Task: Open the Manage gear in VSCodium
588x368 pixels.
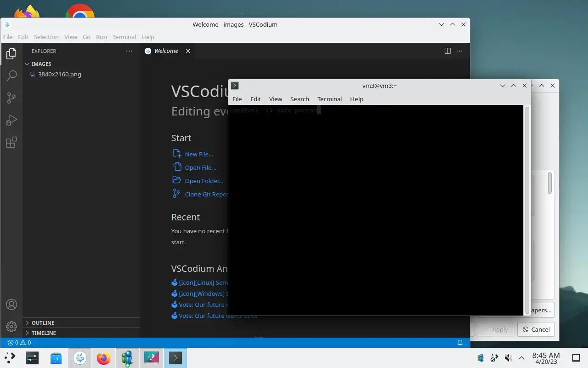Action: click(11, 327)
